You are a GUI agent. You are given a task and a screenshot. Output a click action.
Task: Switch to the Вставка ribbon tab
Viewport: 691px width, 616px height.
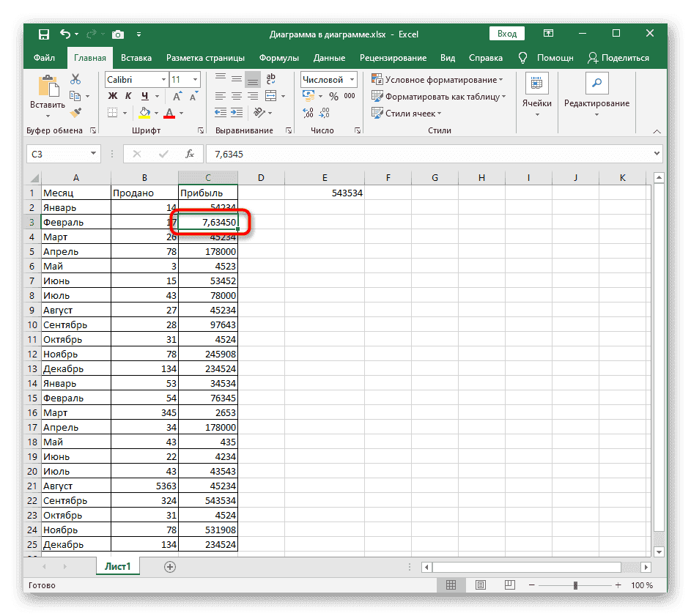pyautogui.click(x=136, y=58)
